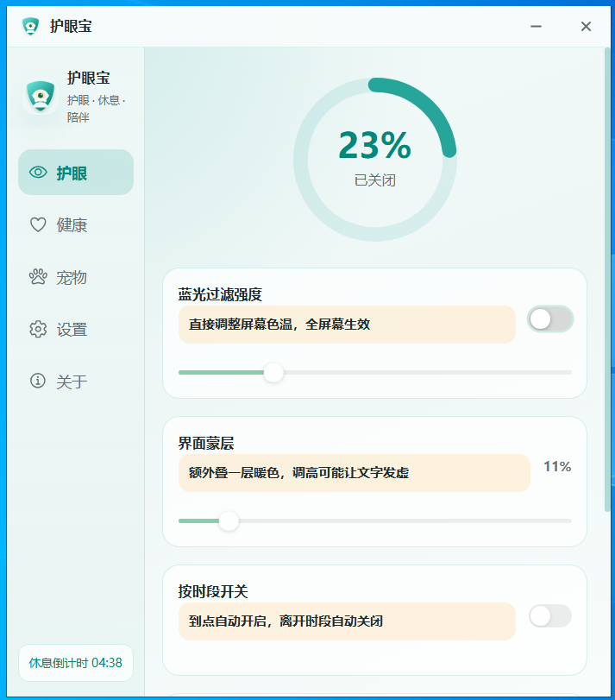Click the eye icon beside 护眼

pos(38,173)
